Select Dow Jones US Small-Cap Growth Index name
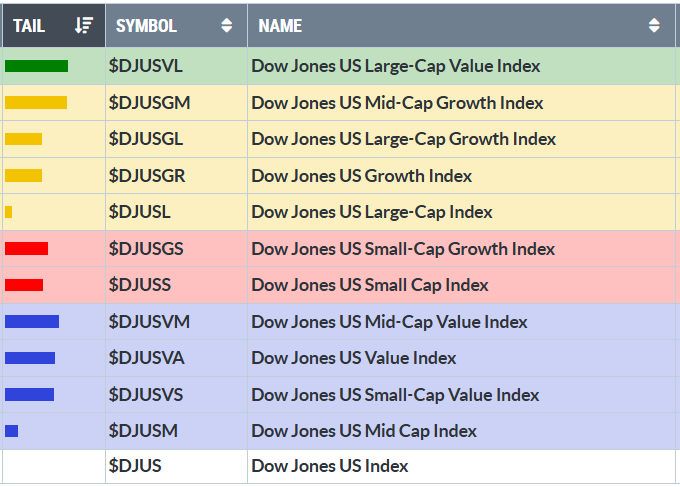 click(403, 249)
